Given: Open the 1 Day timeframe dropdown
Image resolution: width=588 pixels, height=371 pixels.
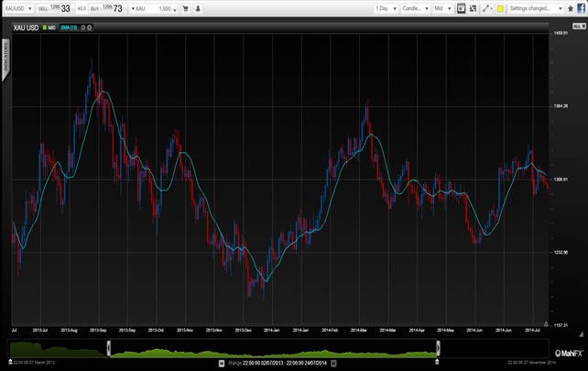Looking at the screenshot, I should pos(387,8).
